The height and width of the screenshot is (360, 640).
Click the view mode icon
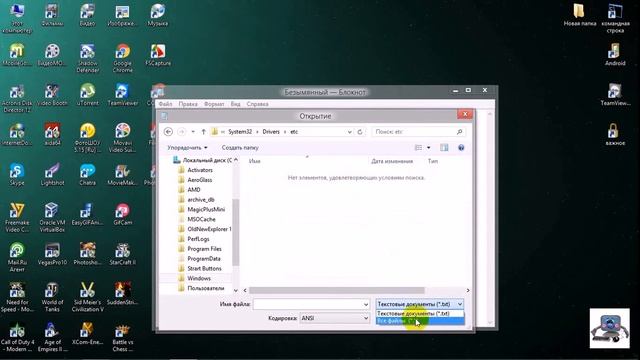click(418, 148)
